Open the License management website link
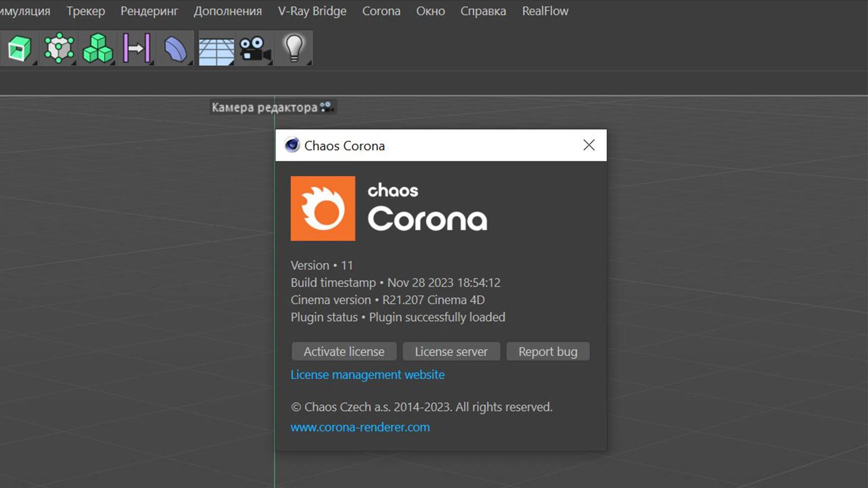The image size is (868, 488). pos(368,375)
